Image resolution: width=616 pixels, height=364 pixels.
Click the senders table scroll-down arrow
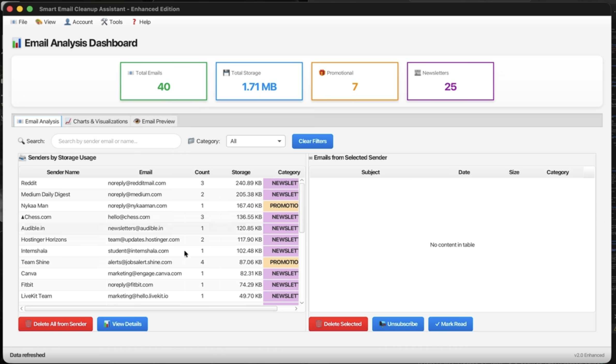tap(302, 303)
